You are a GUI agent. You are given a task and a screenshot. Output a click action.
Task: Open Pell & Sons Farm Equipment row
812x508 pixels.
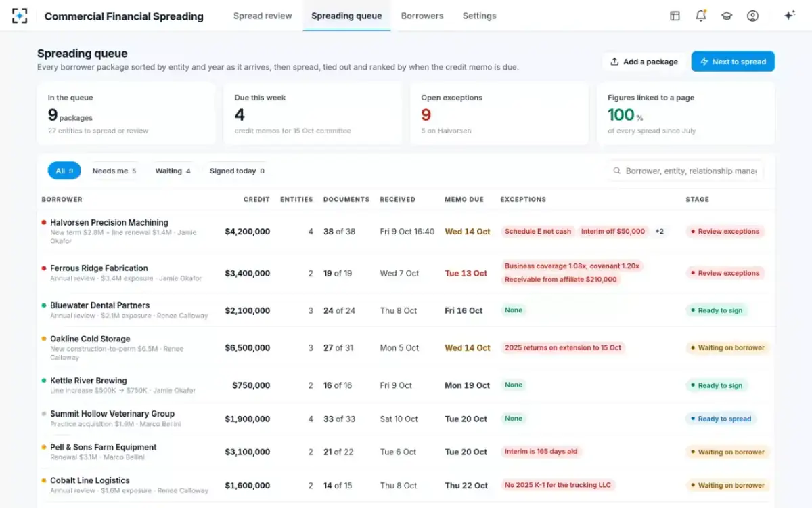406,452
